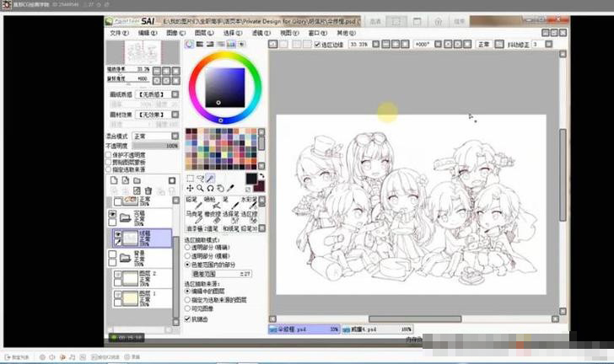Viewport: 614px width, 364px height.
Task: Create a new linework layer
Action: [126, 180]
